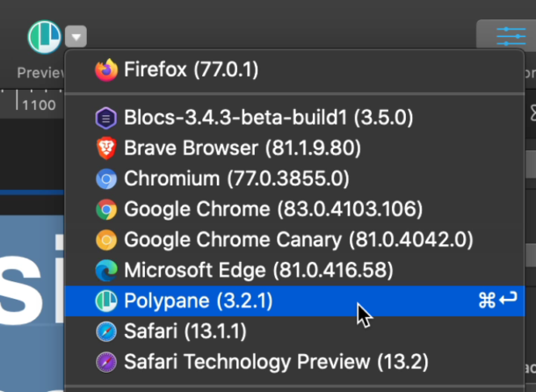Select Google Chrome Canary (81.0.4042.0)
Screen dimensions: 536x392
pos(294,239)
